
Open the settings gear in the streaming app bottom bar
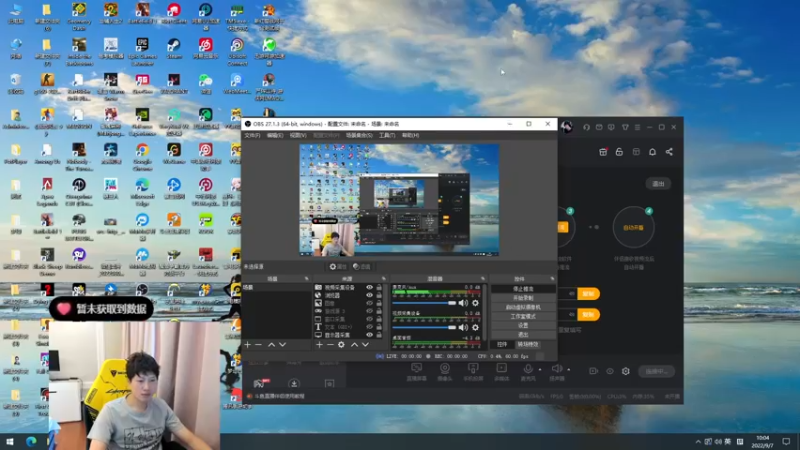click(626, 371)
